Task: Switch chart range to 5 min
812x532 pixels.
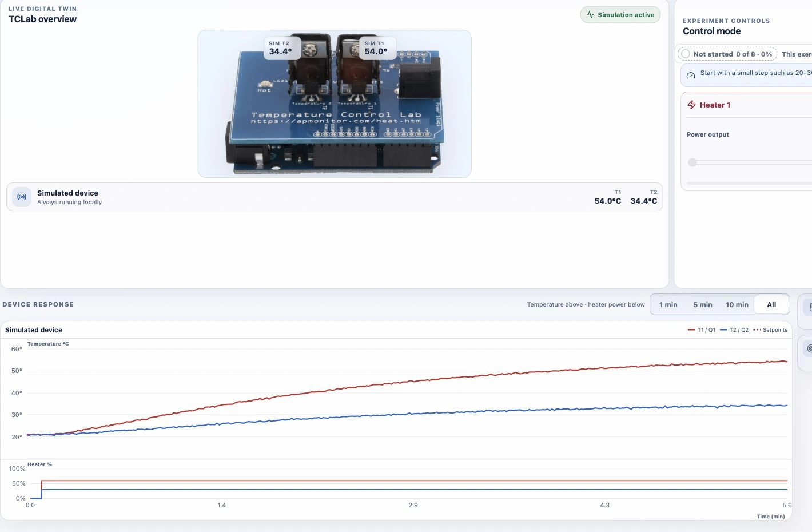Action: pyautogui.click(x=703, y=305)
